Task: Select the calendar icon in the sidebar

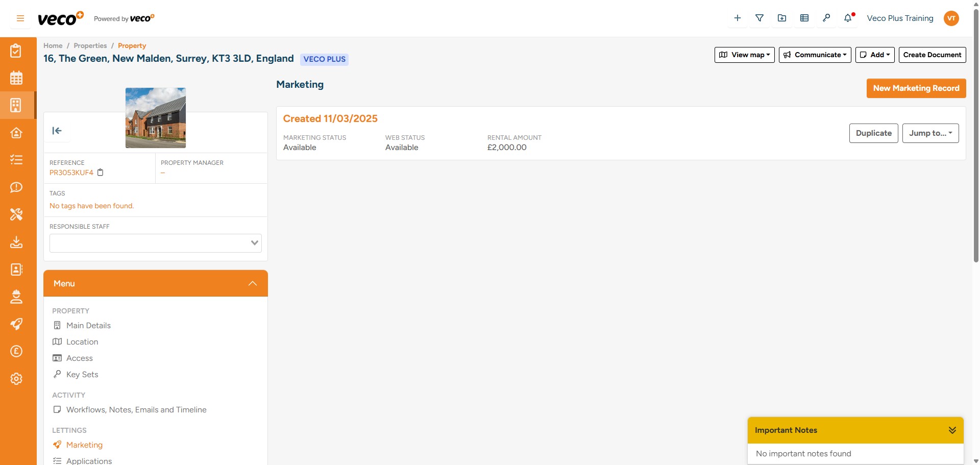Action: pos(17,78)
